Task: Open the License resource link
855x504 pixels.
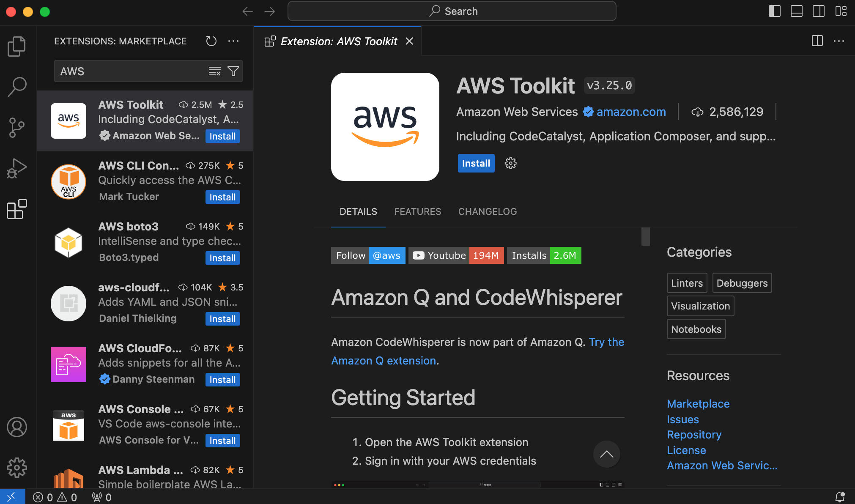Action: [x=686, y=450]
